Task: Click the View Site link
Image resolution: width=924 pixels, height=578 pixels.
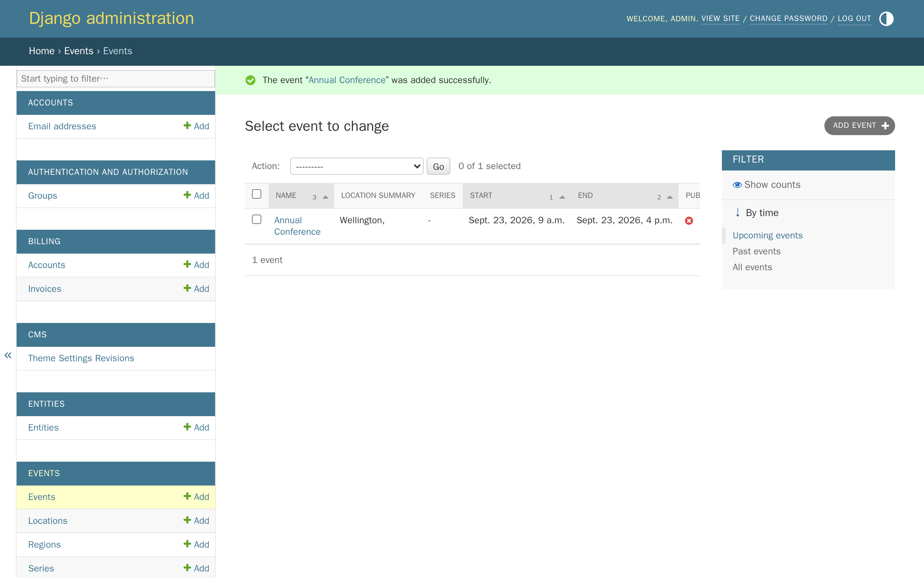Action: click(x=720, y=18)
